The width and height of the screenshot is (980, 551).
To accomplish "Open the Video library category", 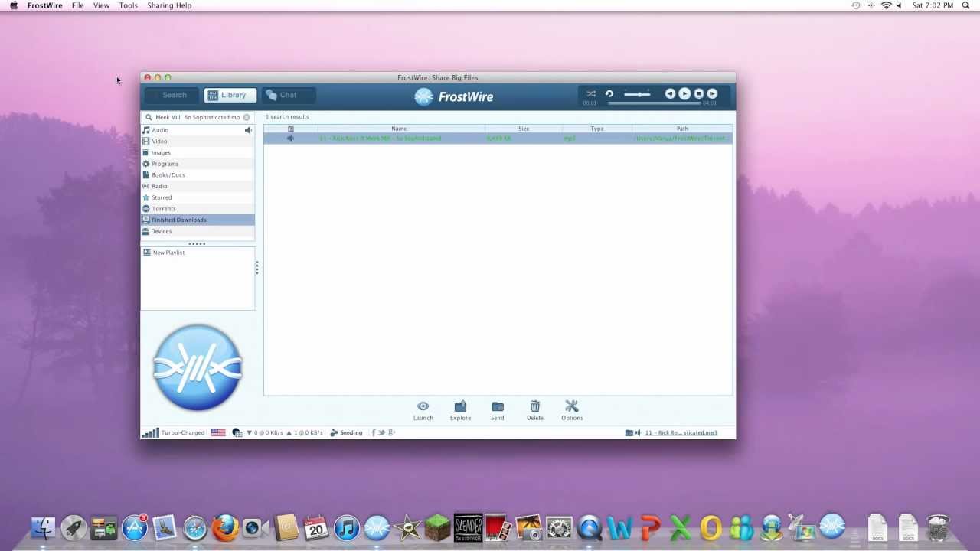I will pyautogui.click(x=198, y=142).
